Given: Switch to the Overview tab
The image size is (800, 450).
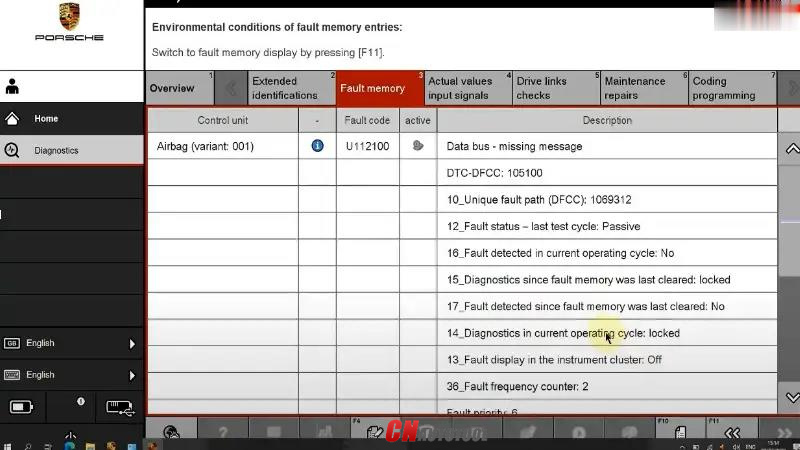Looking at the screenshot, I should [181, 88].
